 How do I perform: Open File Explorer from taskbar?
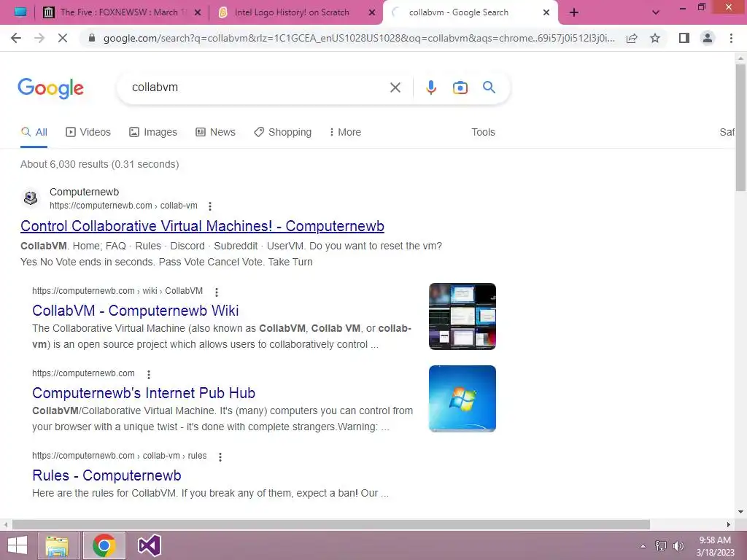pos(57,545)
